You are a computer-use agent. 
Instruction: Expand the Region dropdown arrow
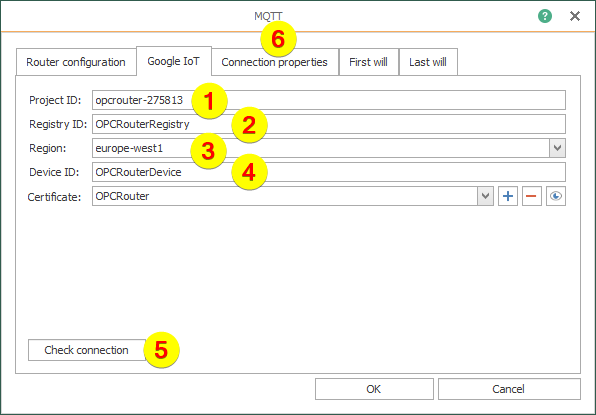[x=557, y=148]
